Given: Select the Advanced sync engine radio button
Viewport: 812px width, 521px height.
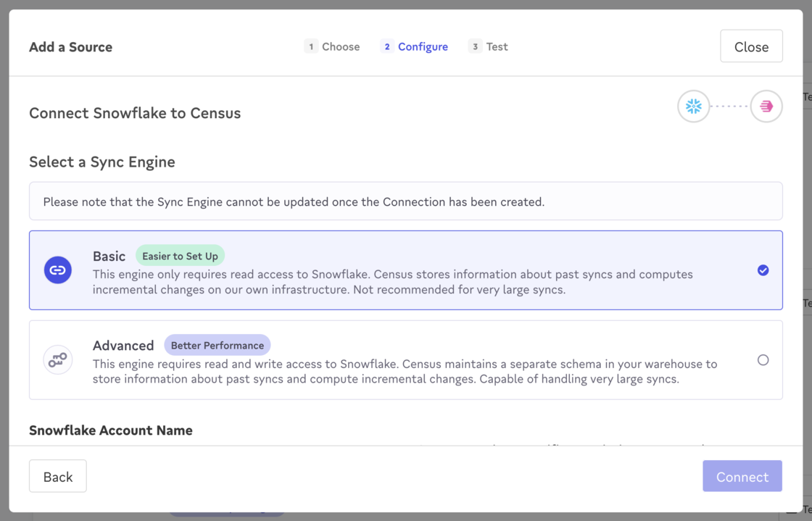Looking at the screenshot, I should [763, 359].
